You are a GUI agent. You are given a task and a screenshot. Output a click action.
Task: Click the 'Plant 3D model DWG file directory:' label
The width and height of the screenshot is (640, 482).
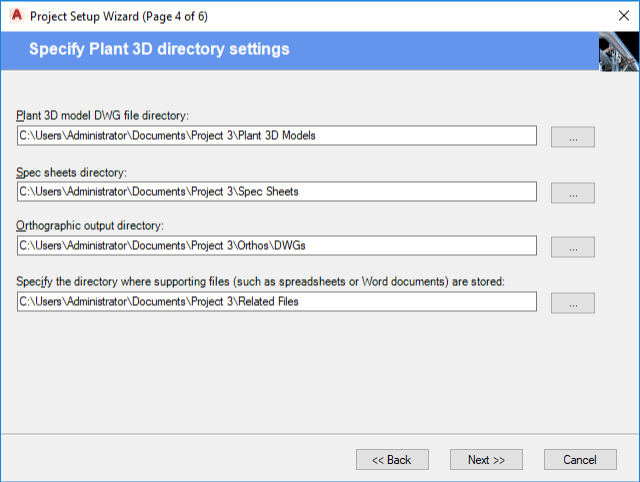tap(102, 116)
